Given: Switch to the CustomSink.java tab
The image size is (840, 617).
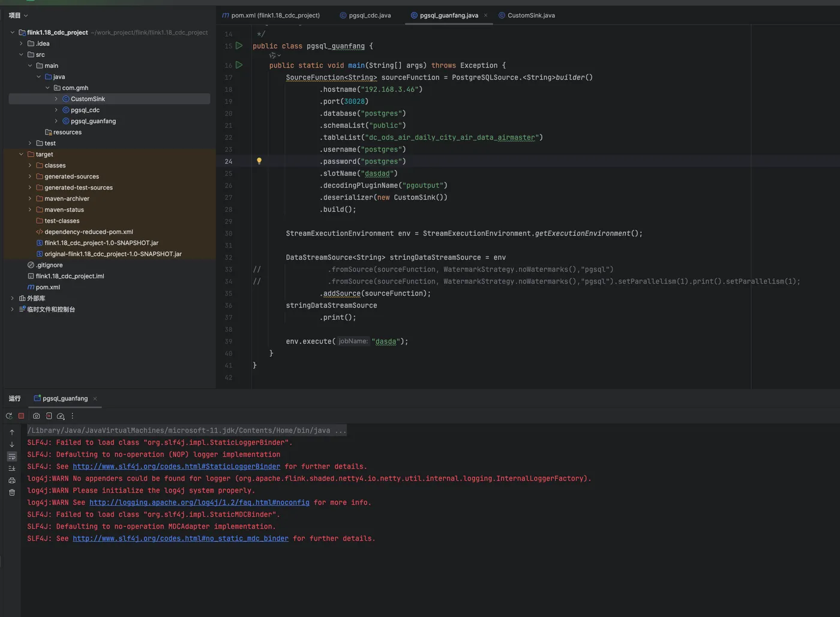Looking at the screenshot, I should (x=530, y=16).
